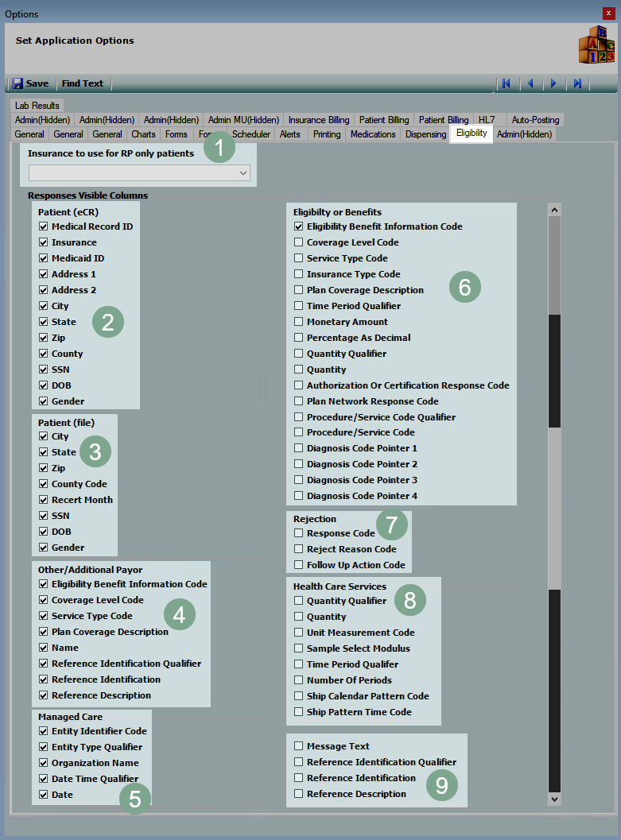This screenshot has height=840, width=621.
Task: Go to first record navigation arrow
Action: [x=506, y=83]
